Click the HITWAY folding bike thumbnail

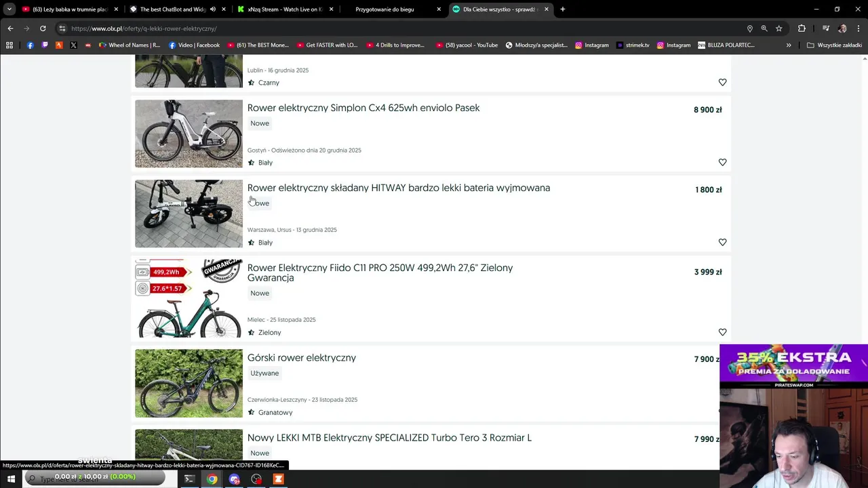coord(189,213)
